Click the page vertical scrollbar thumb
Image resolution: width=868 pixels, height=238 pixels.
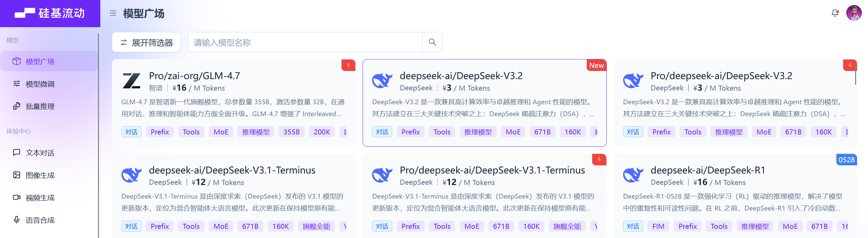[x=855, y=75]
